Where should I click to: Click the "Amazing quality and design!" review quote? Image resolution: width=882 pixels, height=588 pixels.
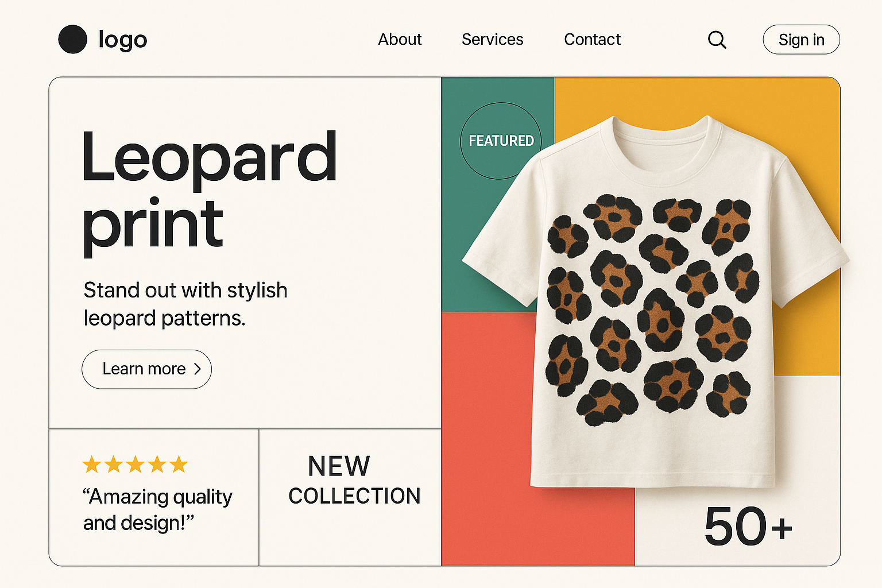pos(157,509)
